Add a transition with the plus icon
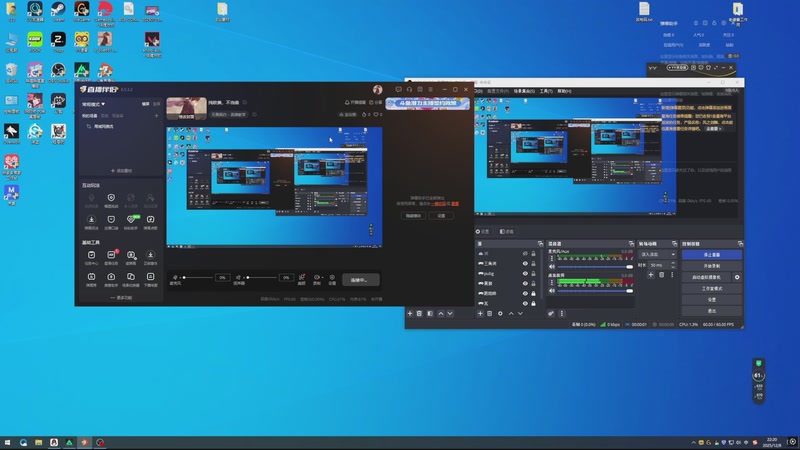The image size is (800, 450). (x=651, y=275)
